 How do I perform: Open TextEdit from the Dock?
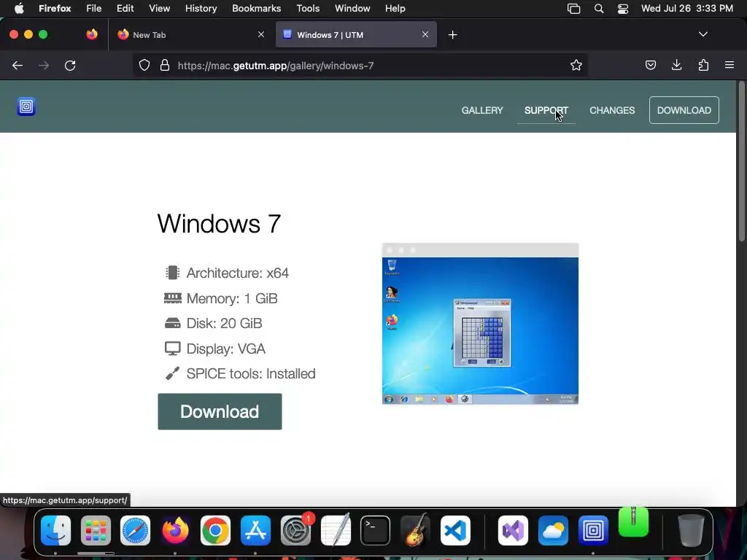click(x=336, y=530)
